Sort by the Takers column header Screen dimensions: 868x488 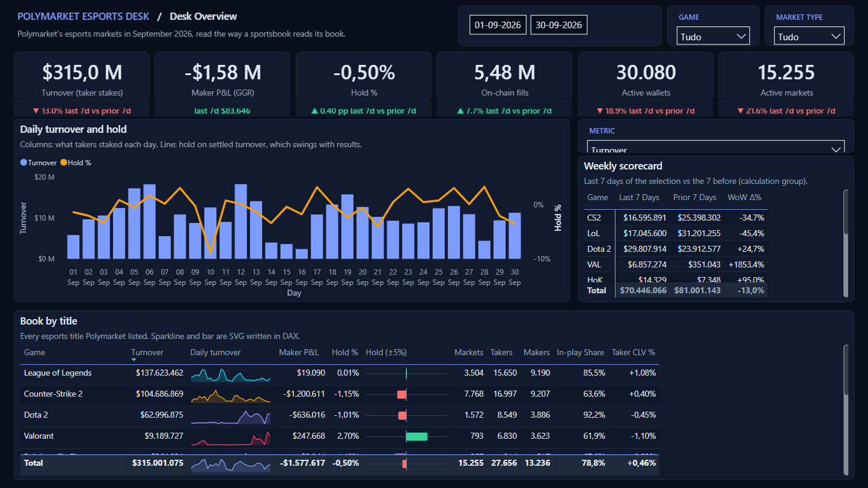(x=501, y=353)
